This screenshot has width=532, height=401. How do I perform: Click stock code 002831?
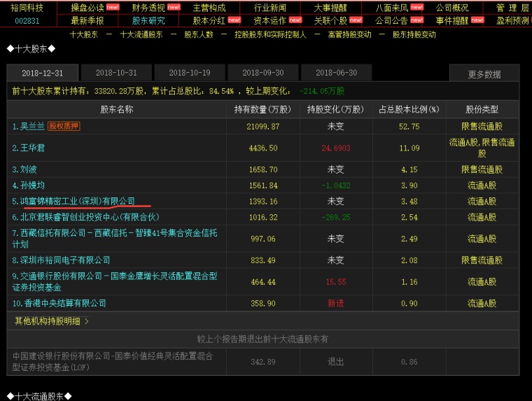pyautogui.click(x=27, y=21)
